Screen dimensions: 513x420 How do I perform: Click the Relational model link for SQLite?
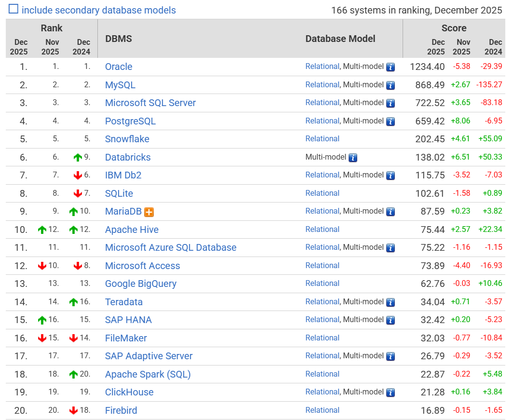pos(322,193)
